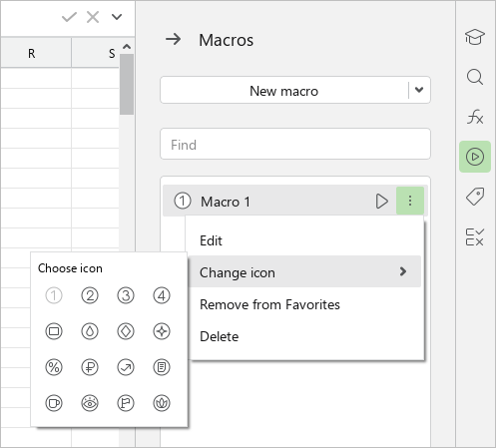Click the Macro 1 circled number icon
496x448 pixels.
click(183, 201)
